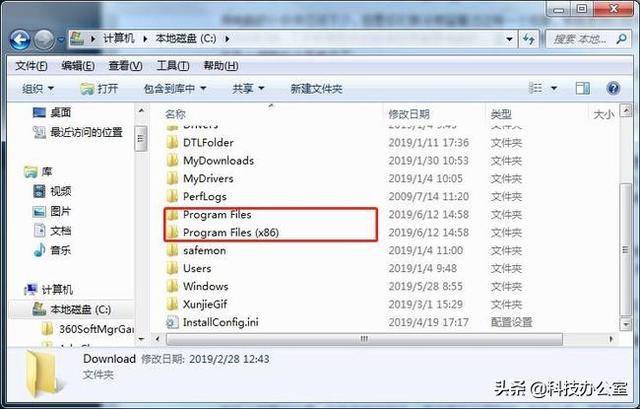This screenshot has width=640, height=409.
Task: Click the change view icon
Action: pos(536,88)
